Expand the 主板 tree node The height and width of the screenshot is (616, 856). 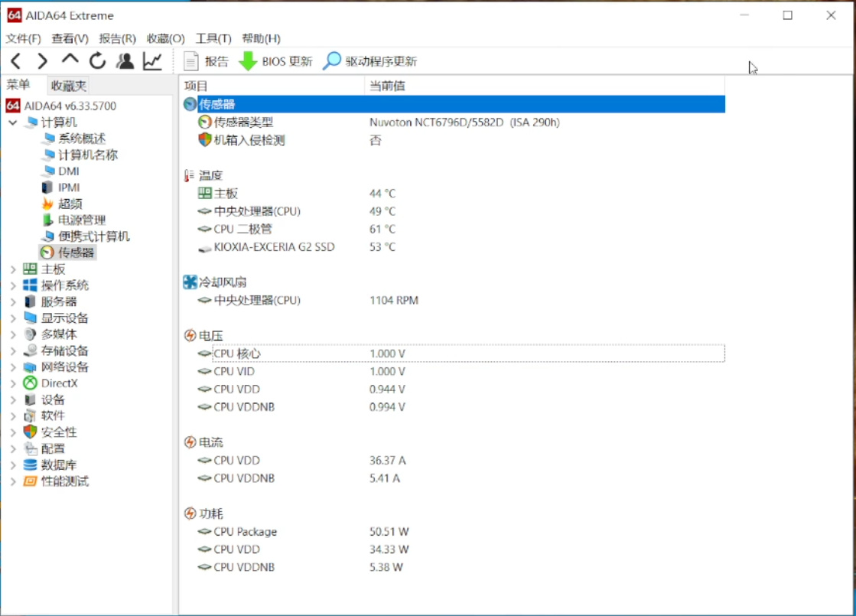point(13,269)
